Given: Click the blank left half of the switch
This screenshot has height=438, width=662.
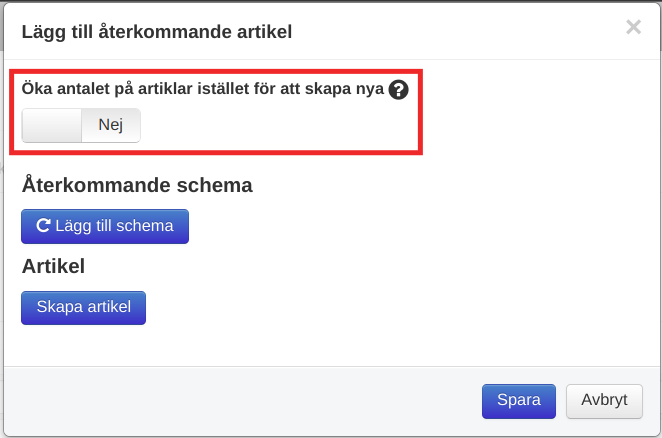Looking at the screenshot, I should pos(51,125).
